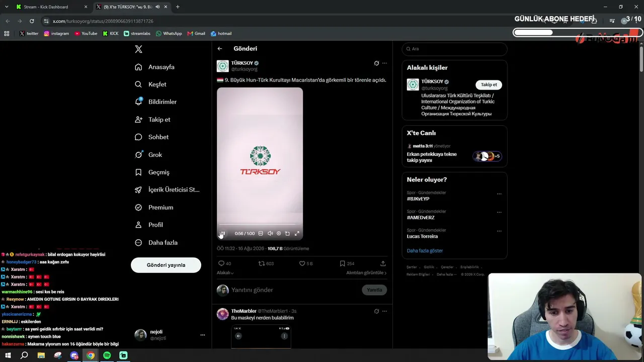This screenshot has height=362, width=644.
Task: Open Spotify from the Windows taskbar
Action: [x=107, y=355]
